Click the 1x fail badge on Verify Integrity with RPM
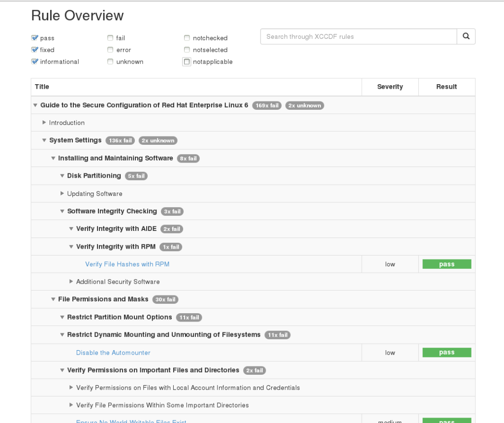The height and width of the screenshot is (423, 504). tap(171, 247)
